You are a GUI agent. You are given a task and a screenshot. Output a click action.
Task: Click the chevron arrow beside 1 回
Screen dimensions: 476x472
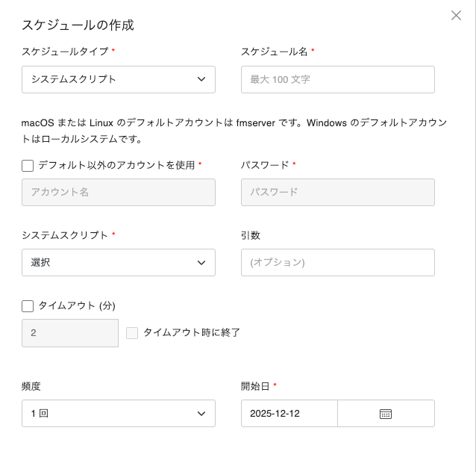[x=201, y=414]
